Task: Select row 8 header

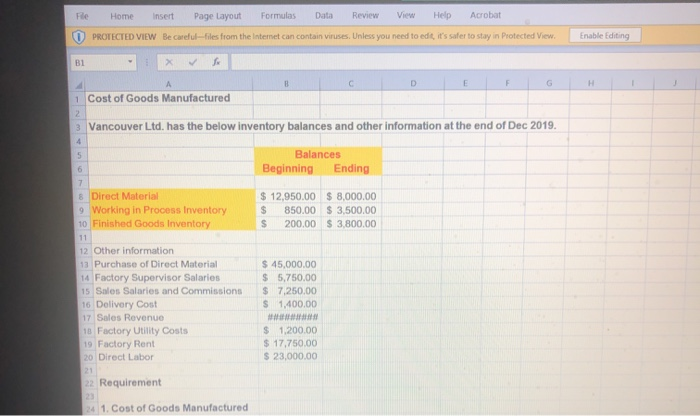Action: tap(82, 196)
